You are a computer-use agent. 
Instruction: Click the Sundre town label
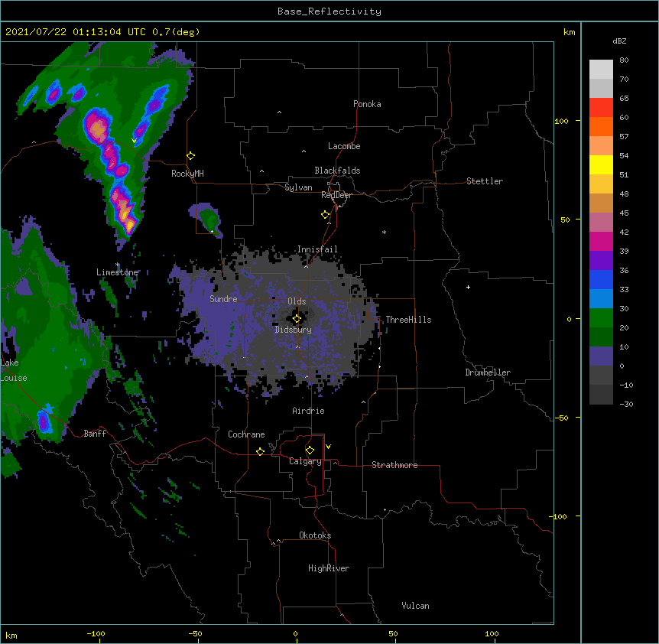[x=223, y=299]
